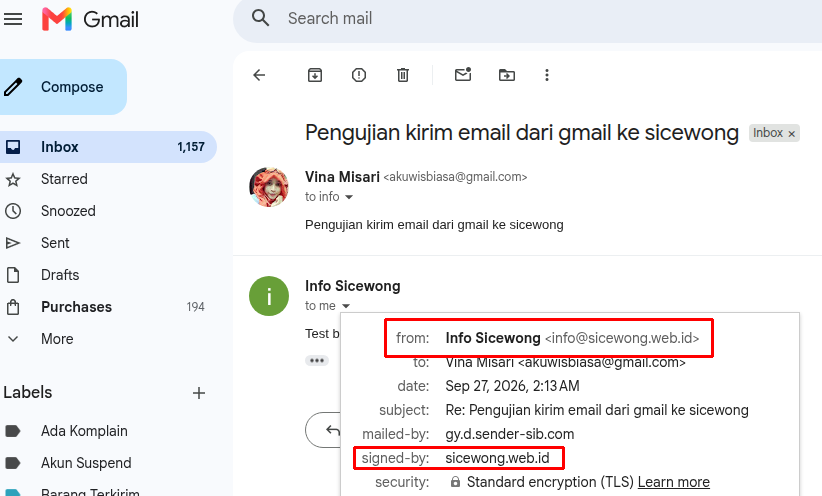Open the Ada Komplain label

pyautogui.click(x=107, y=431)
